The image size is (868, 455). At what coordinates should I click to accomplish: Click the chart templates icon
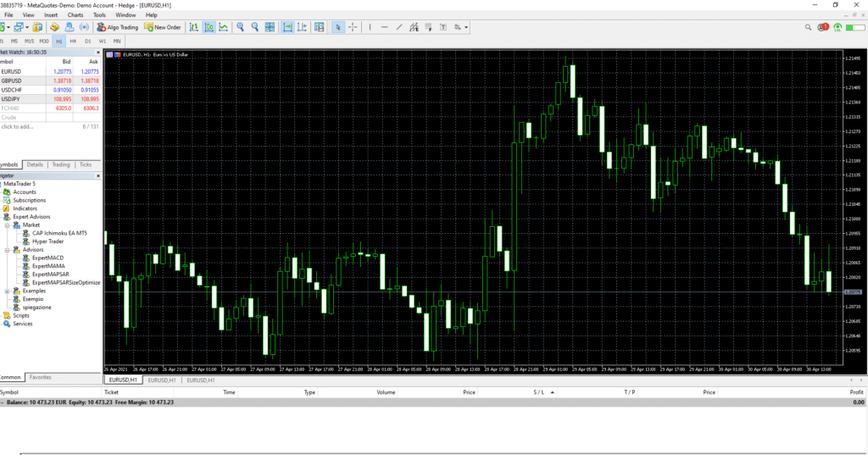pyautogui.click(x=319, y=27)
